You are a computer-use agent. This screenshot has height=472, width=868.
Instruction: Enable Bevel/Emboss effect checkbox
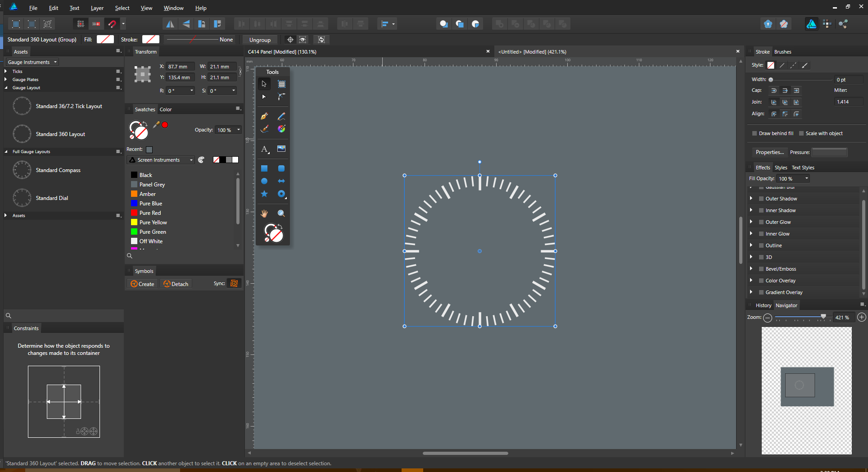[x=761, y=269]
